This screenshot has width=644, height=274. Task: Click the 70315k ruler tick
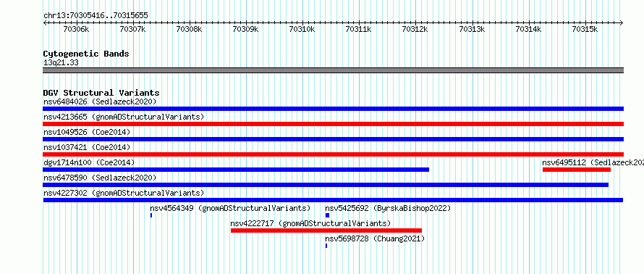pos(585,29)
